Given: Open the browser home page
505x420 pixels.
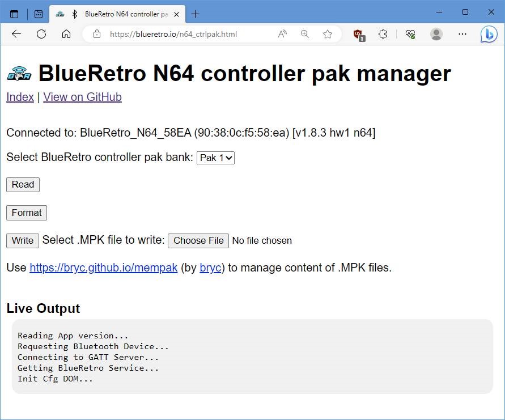Looking at the screenshot, I should click(x=66, y=34).
